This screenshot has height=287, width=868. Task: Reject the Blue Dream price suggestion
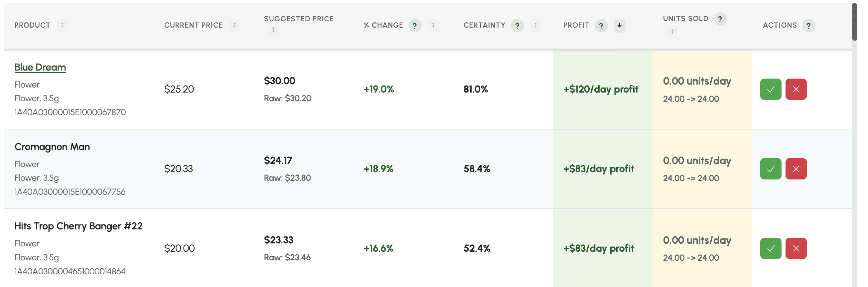click(796, 89)
